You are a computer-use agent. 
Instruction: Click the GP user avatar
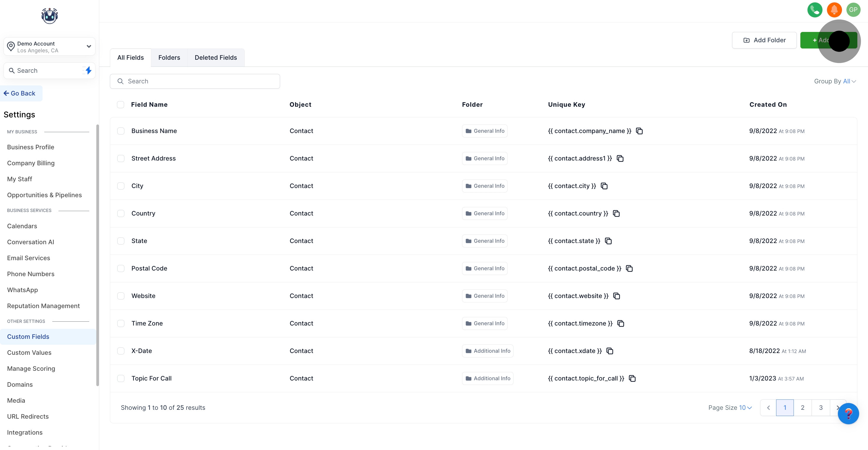(853, 10)
